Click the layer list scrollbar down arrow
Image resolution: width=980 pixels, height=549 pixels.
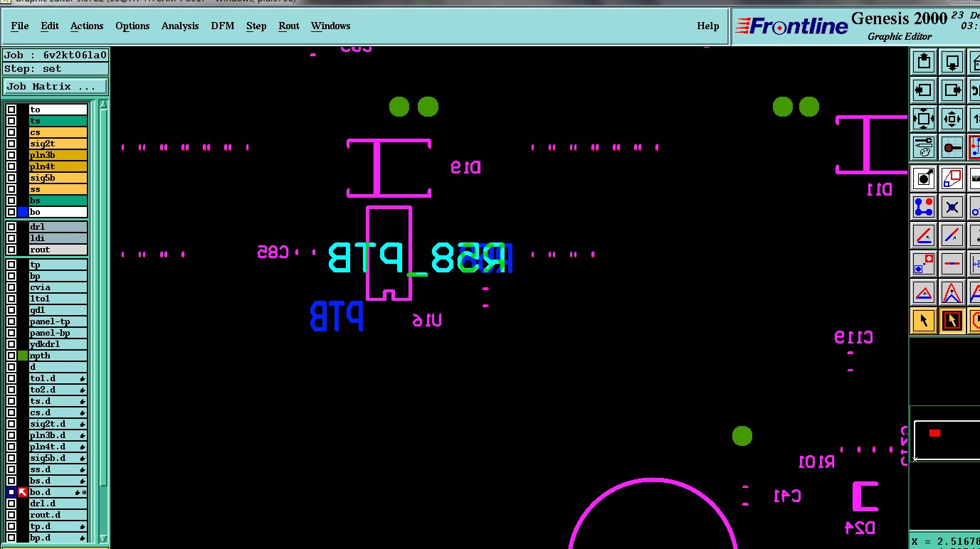(103, 538)
